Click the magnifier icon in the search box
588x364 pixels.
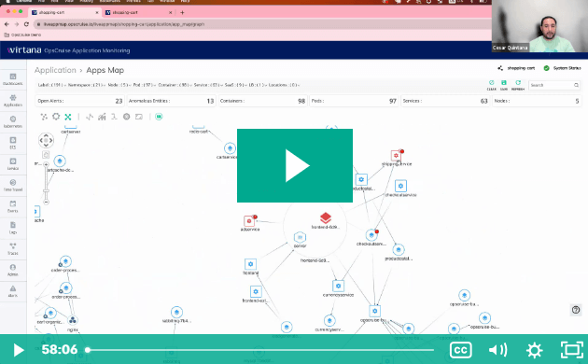tap(576, 85)
